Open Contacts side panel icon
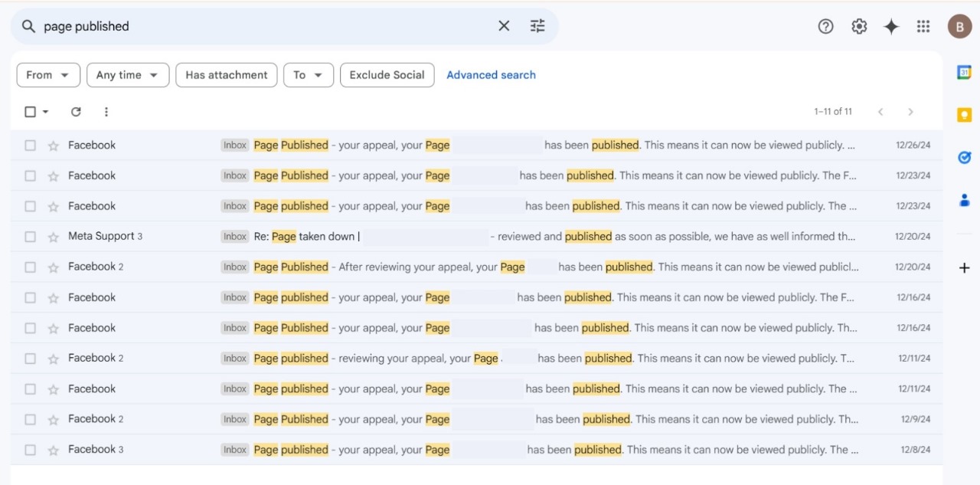This screenshot has width=980, height=485. 965,200
